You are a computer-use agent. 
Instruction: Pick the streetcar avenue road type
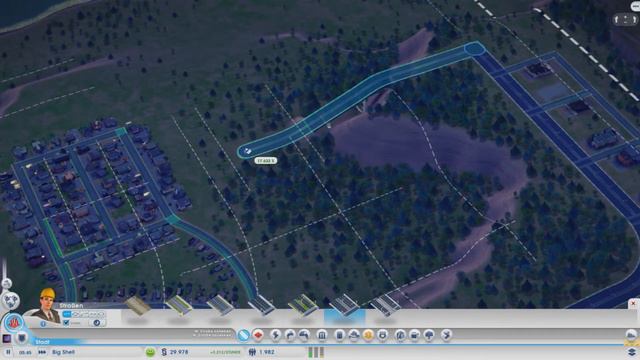click(385, 306)
